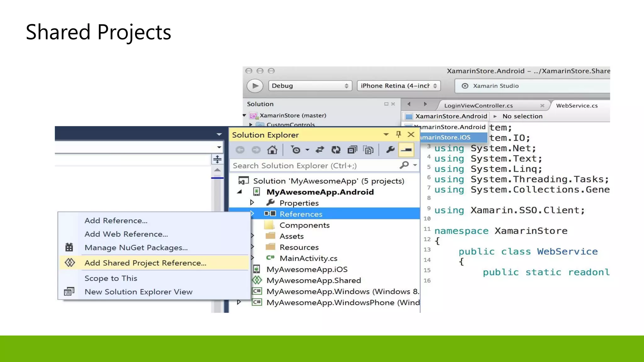Open the Debug configuration dropdown
The width and height of the screenshot is (644, 362).
[x=310, y=86]
